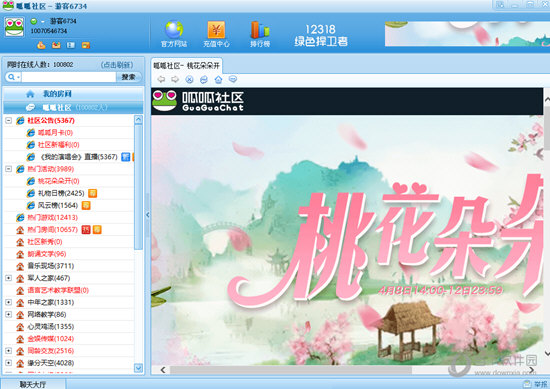Switch to the 聊天大厅 bottom tab

tap(33, 384)
